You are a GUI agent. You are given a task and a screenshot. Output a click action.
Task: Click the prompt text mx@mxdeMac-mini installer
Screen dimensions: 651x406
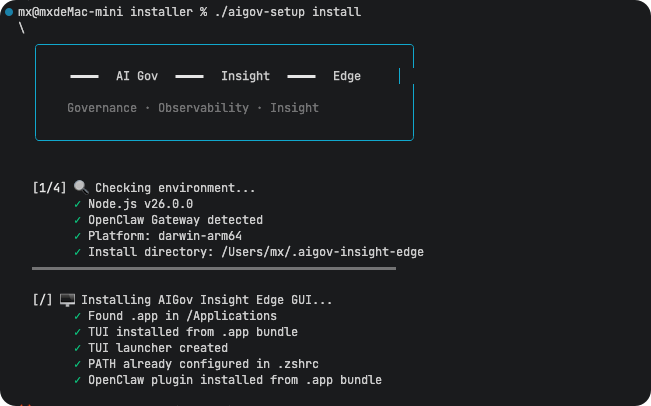click(105, 12)
